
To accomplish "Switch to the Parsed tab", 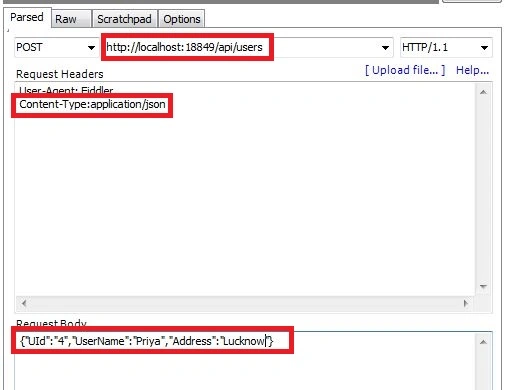I will pyautogui.click(x=27, y=17).
